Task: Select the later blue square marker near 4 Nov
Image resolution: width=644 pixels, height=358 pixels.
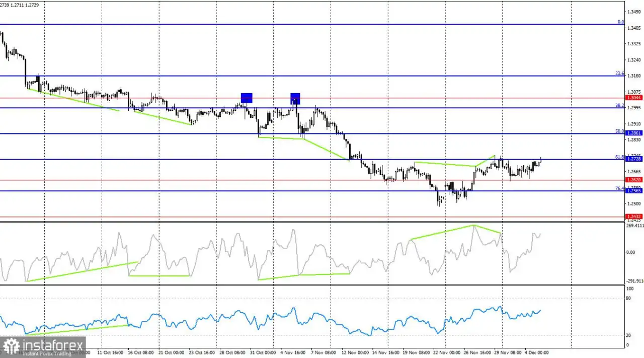Action: point(295,98)
